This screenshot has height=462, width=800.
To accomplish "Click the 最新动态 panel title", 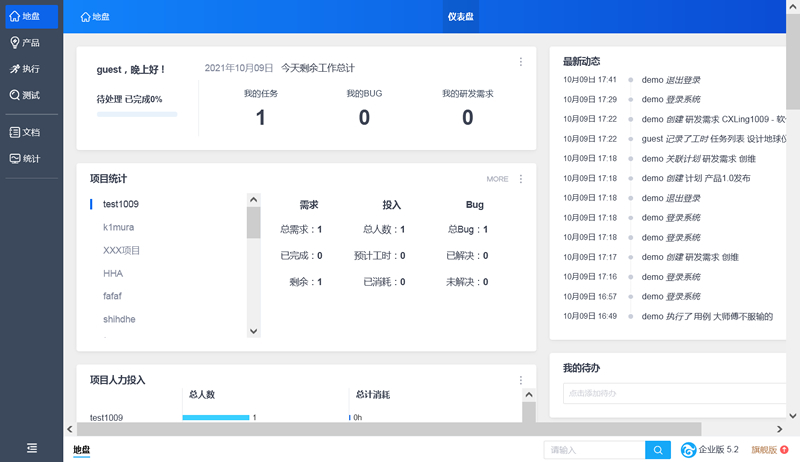I will coord(581,61).
